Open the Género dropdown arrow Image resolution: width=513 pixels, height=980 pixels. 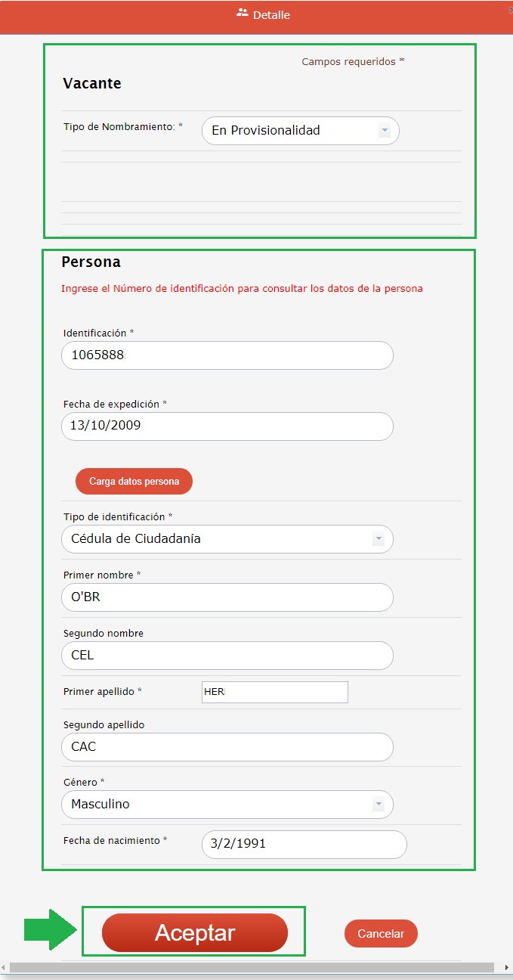click(x=378, y=805)
